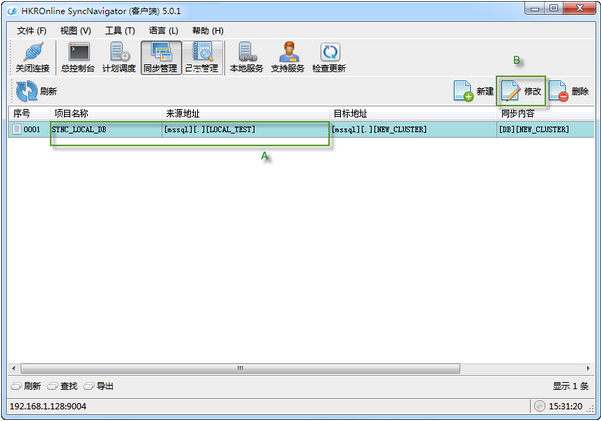Sort by the 来源地址 column header
601x421 pixels.
(245, 113)
